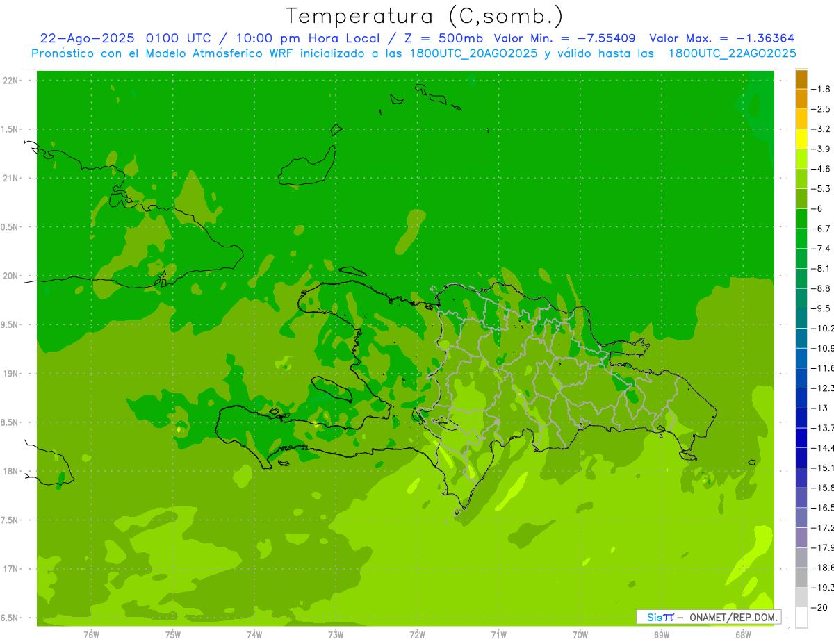Screen dimensions: 834x644
Task: Click the title "Temperatura (C,somb.)"
Action: pos(425,16)
